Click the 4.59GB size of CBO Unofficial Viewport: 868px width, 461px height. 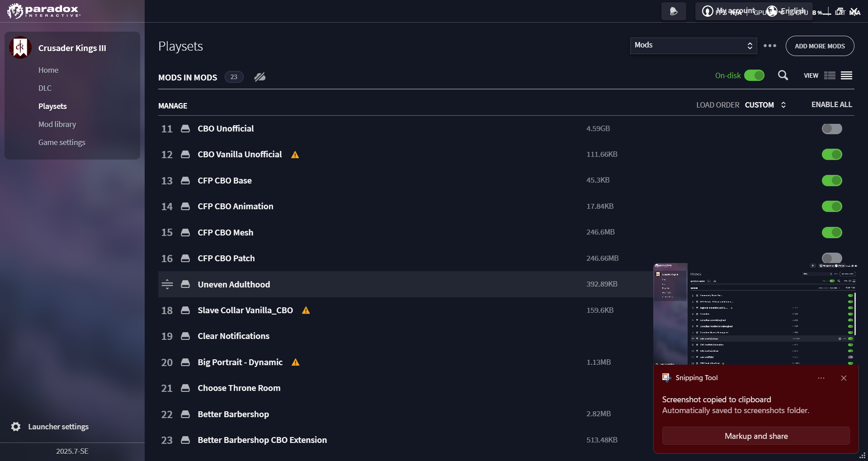(x=598, y=129)
